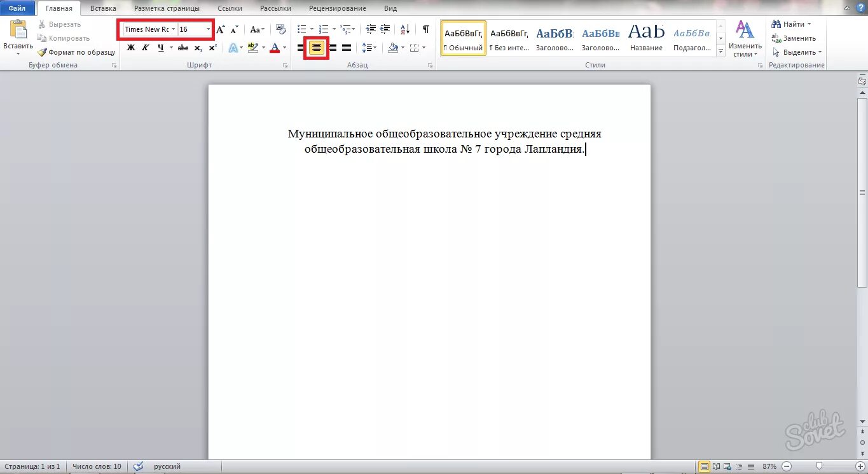Switch to the Вид tab
The width and height of the screenshot is (868, 474).
click(x=390, y=8)
